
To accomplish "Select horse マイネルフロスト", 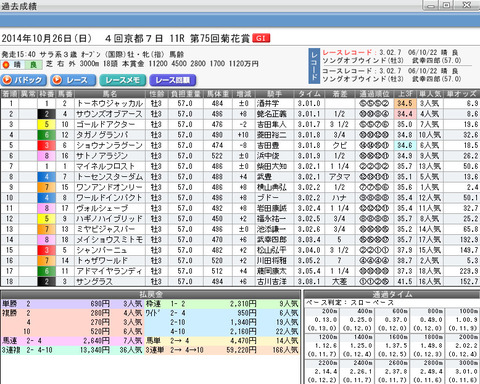I will pos(106,166).
